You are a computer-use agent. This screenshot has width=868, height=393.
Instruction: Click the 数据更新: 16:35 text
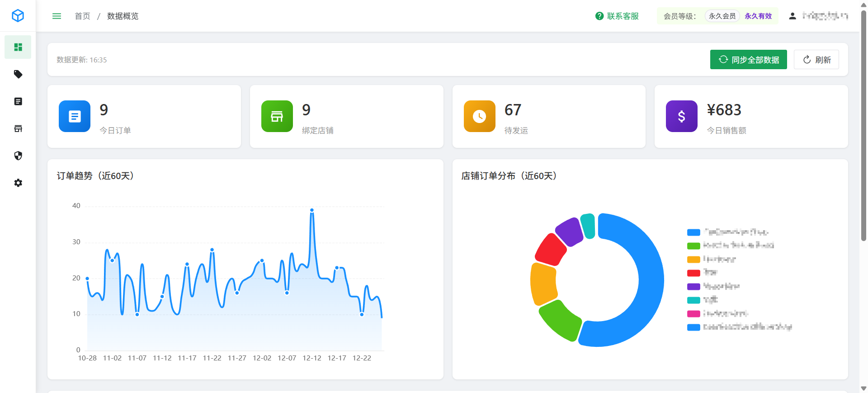point(82,60)
